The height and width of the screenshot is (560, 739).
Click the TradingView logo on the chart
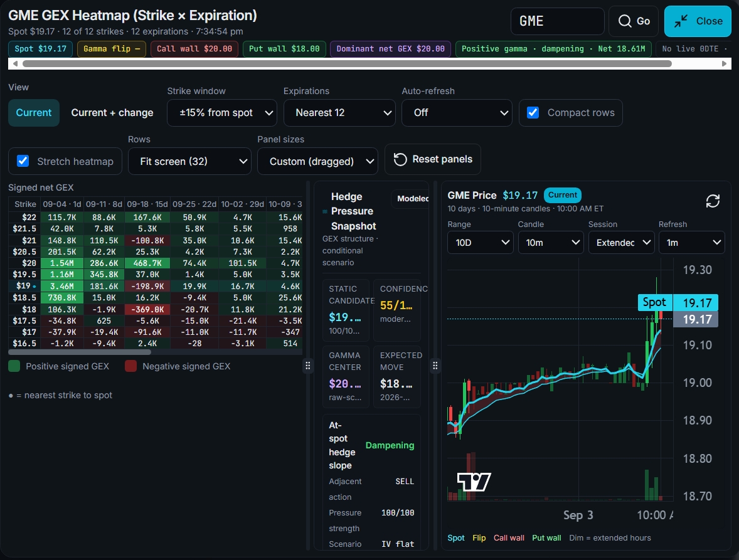(474, 482)
